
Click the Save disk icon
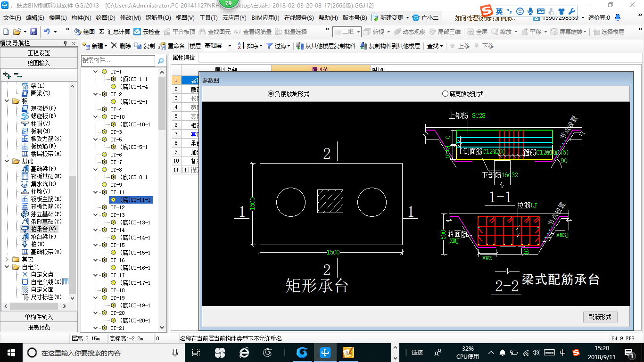point(33,32)
